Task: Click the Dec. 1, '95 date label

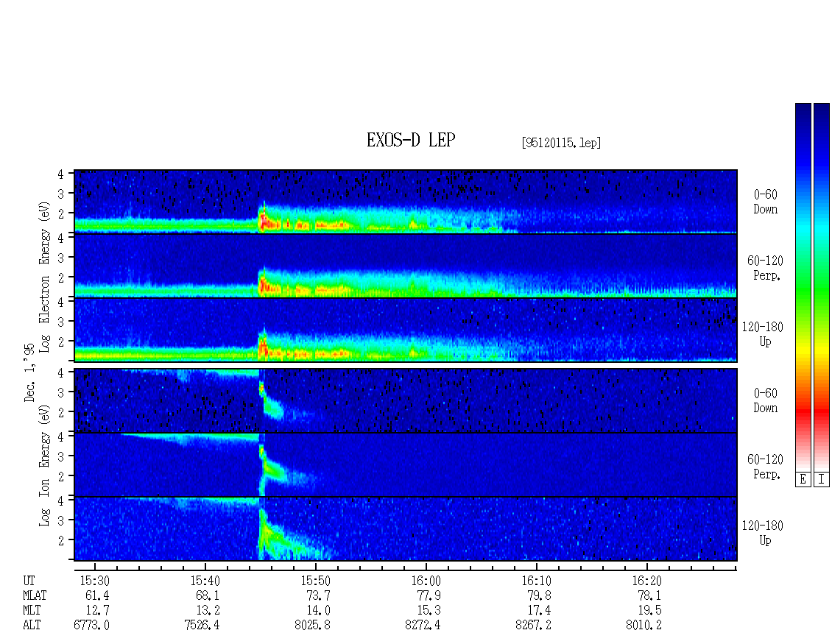Action: pyautogui.click(x=29, y=372)
